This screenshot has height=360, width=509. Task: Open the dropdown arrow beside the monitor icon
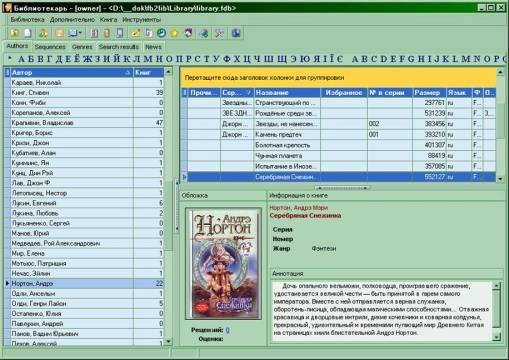click(x=80, y=33)
